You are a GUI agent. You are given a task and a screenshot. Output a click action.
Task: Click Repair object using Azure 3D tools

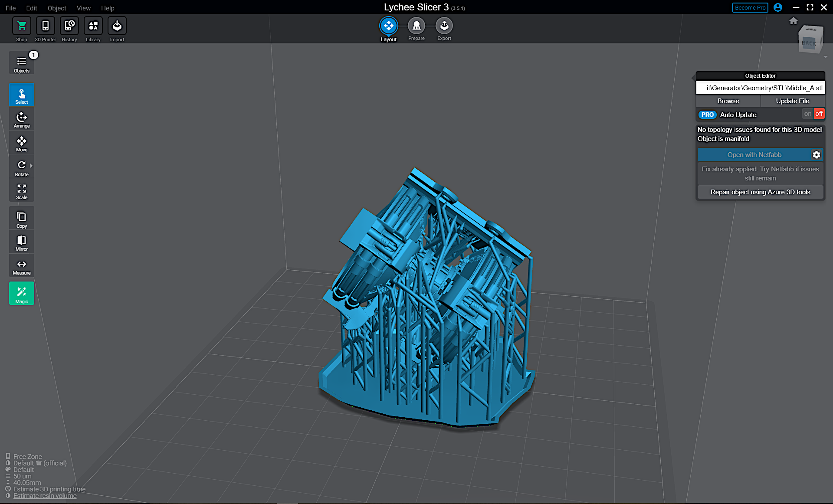point(760,192)
